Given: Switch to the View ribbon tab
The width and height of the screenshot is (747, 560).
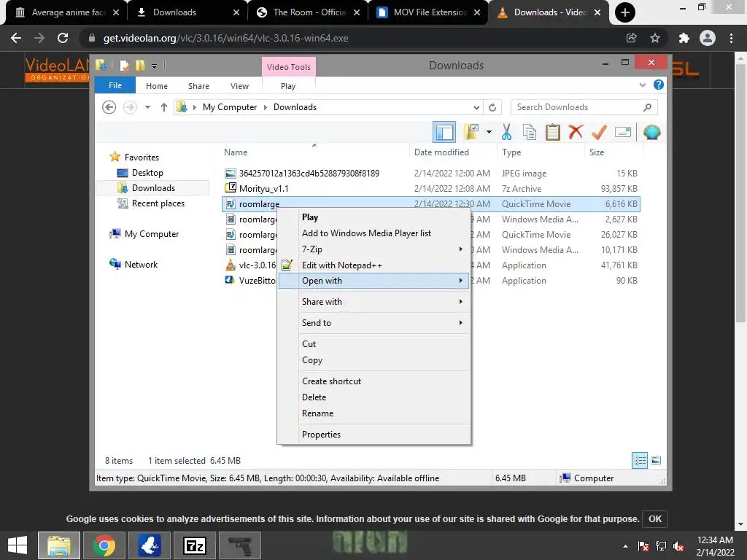Looking at the screenshot, I should coord(239,86).
